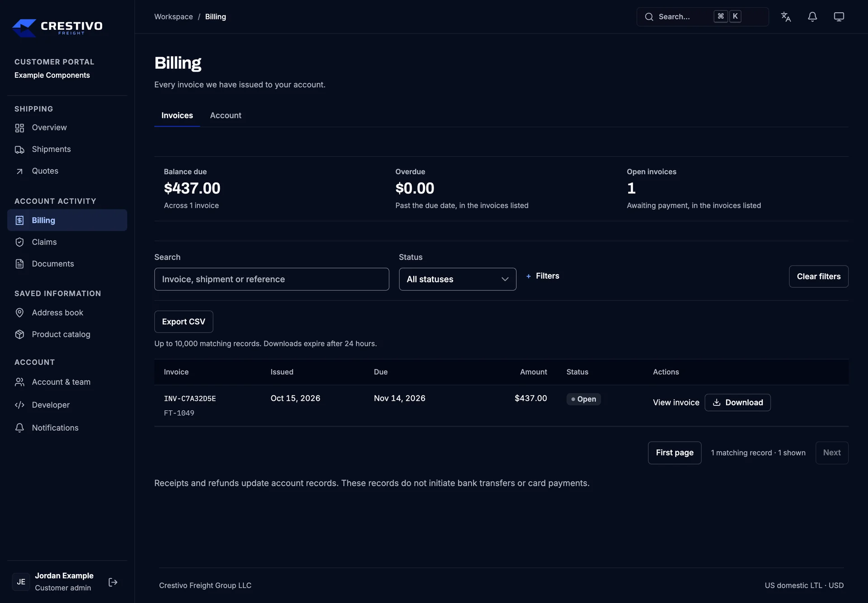Click invoice number INV-C7A32D5E
The height and width of the screenshot is (603, 868).
coord(190,399)
